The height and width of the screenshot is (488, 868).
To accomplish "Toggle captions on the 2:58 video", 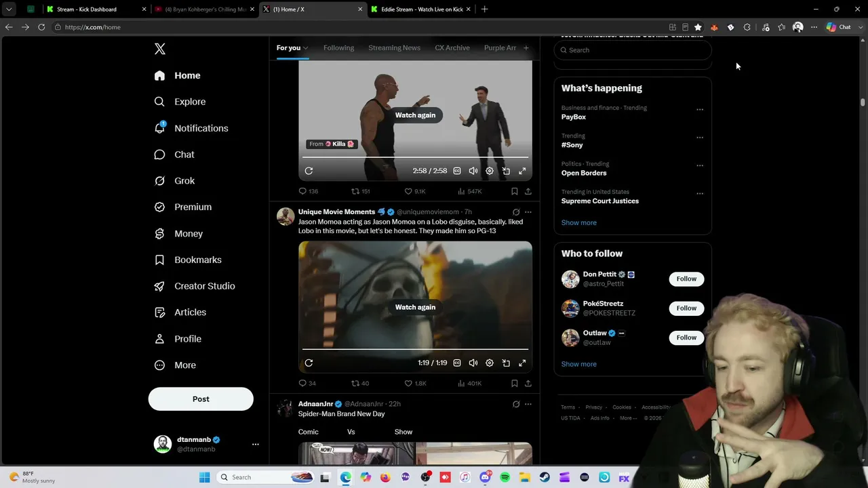I will (457, 171).
